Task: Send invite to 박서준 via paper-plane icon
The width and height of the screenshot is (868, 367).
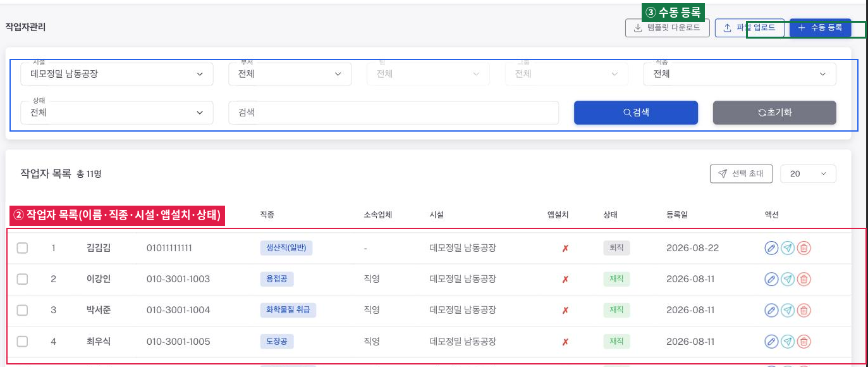Action: (x=787, y=310)
